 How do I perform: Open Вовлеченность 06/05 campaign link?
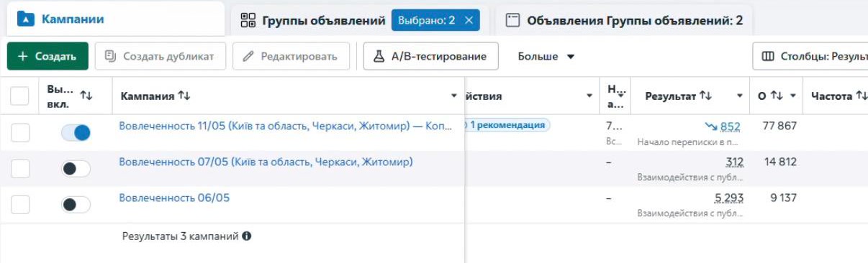[174, 198]
